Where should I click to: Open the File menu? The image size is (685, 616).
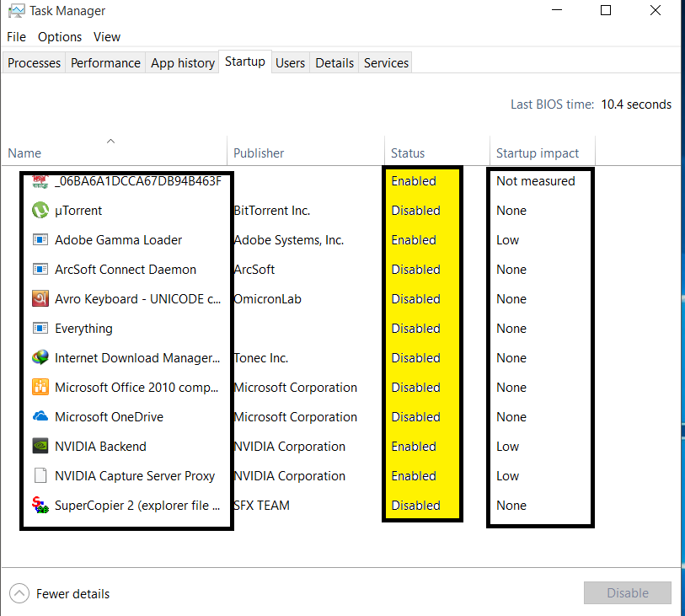[x=16, y=37]
